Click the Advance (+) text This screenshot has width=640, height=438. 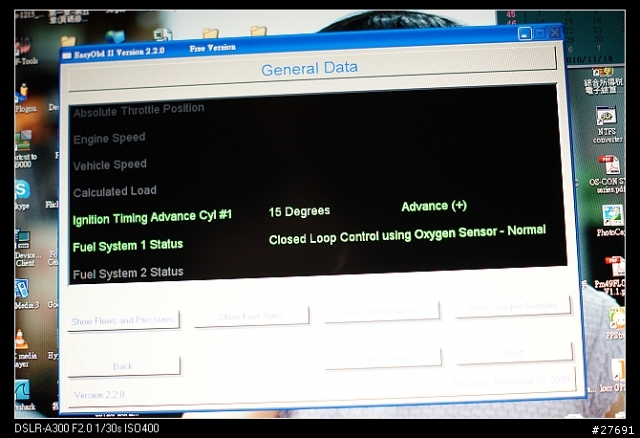pos(434,206)
